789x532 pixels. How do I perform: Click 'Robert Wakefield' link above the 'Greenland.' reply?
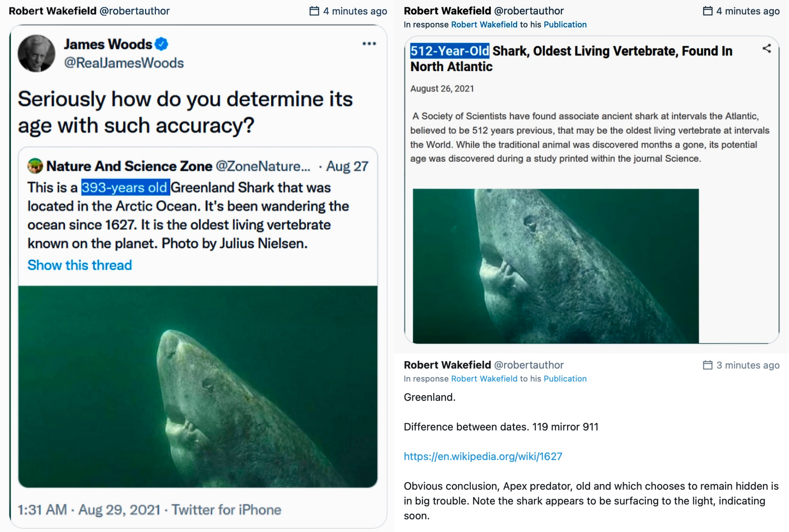tap(484, 379)
